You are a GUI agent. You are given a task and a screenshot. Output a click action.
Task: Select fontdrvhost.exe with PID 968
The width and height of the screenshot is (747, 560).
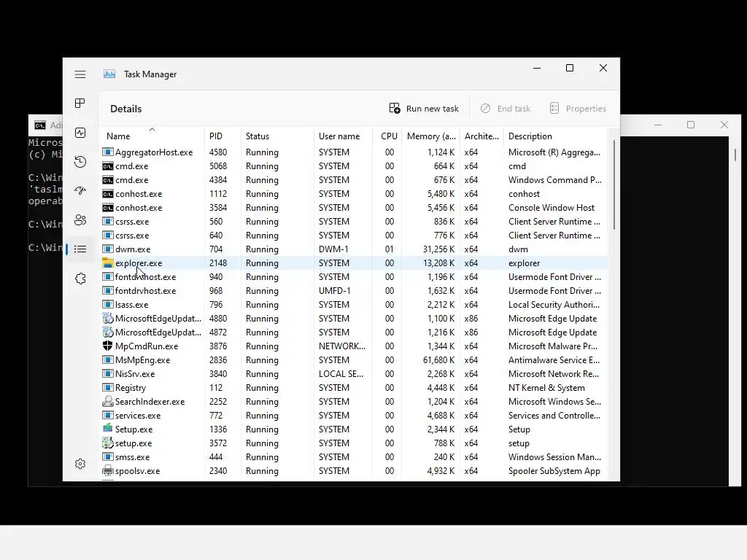click(x=354, y=291)
